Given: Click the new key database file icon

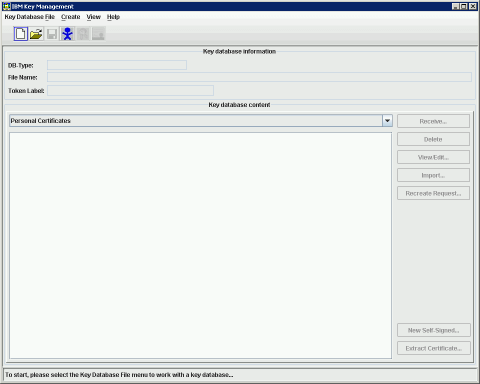Looking at the screenshot, I should tap(21, 34).
